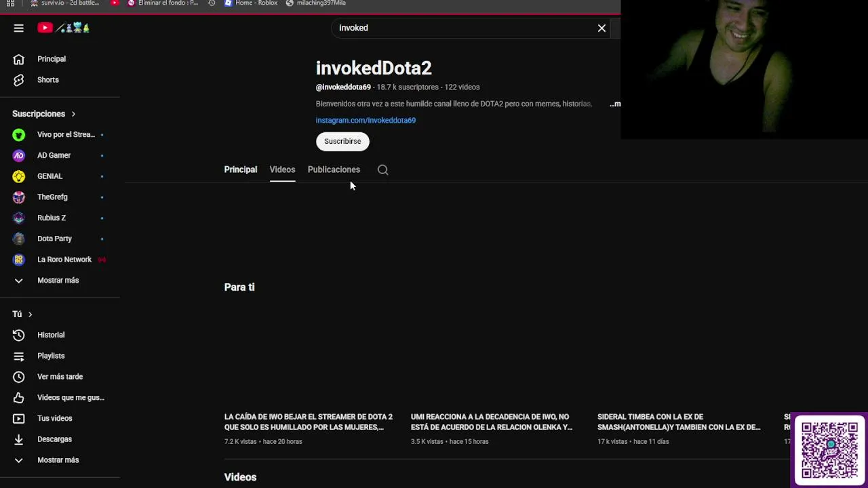
Task: Click the channel search magnifier icon
Action: [x=383, y=170]
